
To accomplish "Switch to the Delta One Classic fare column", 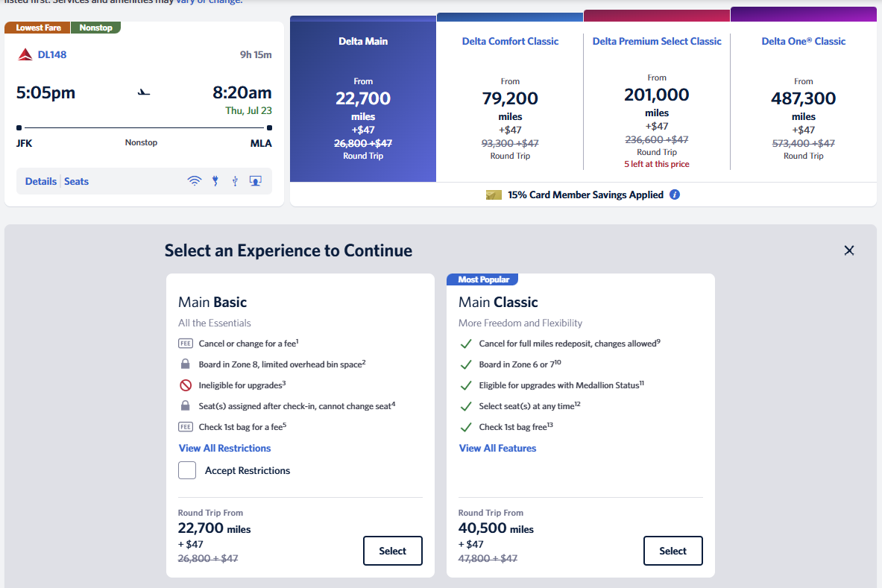I will coord(804,97).
